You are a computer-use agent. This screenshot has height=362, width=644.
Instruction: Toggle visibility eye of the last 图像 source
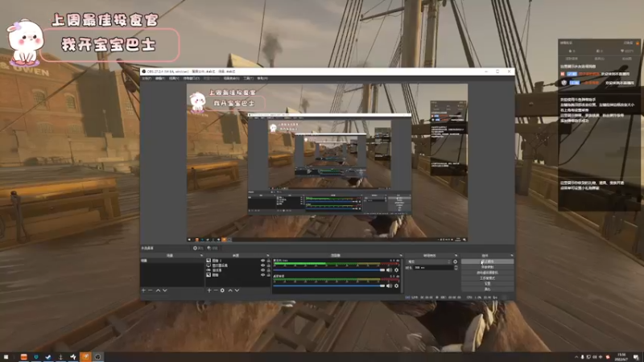tap(263, 275)
